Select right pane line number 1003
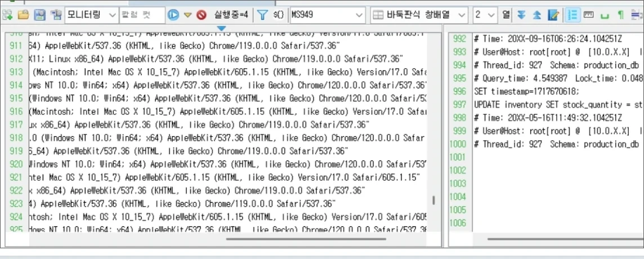The image size is (644, 259). click(x=458, y=184)
